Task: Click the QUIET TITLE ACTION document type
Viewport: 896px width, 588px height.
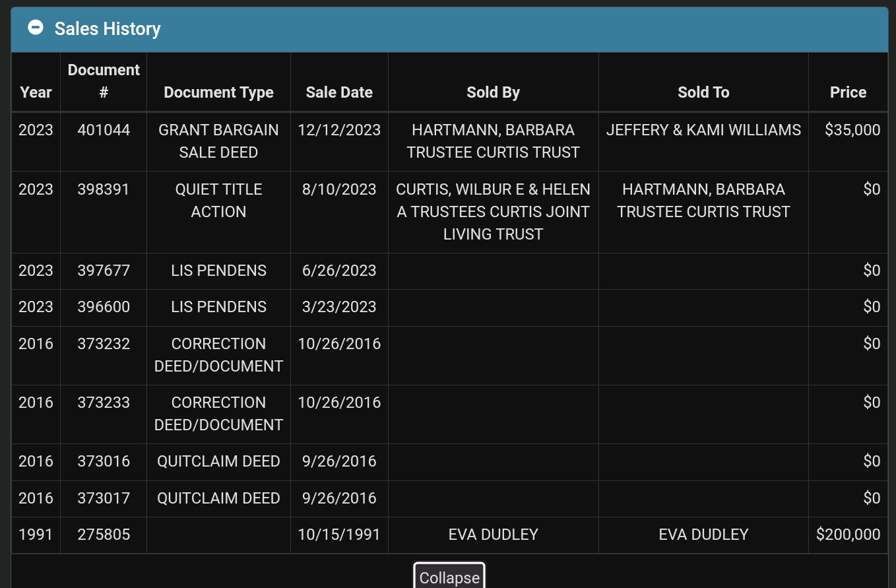Action: pyautogui.click(x=218, y=201)
